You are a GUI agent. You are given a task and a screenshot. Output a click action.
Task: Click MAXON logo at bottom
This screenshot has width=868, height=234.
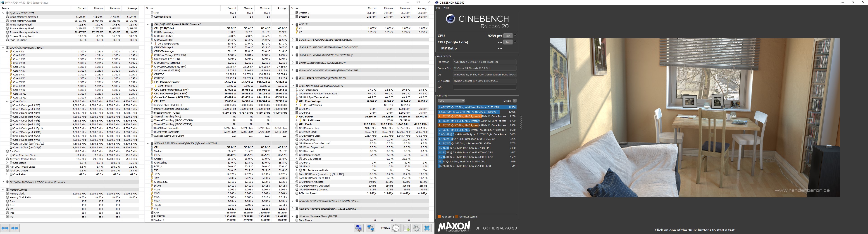tap(454, 227)
